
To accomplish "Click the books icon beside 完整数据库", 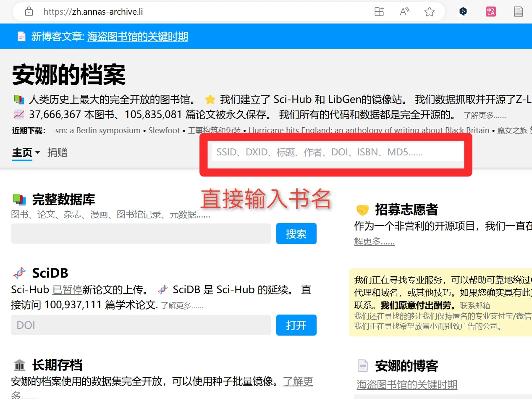I will [x=19, y=199].
